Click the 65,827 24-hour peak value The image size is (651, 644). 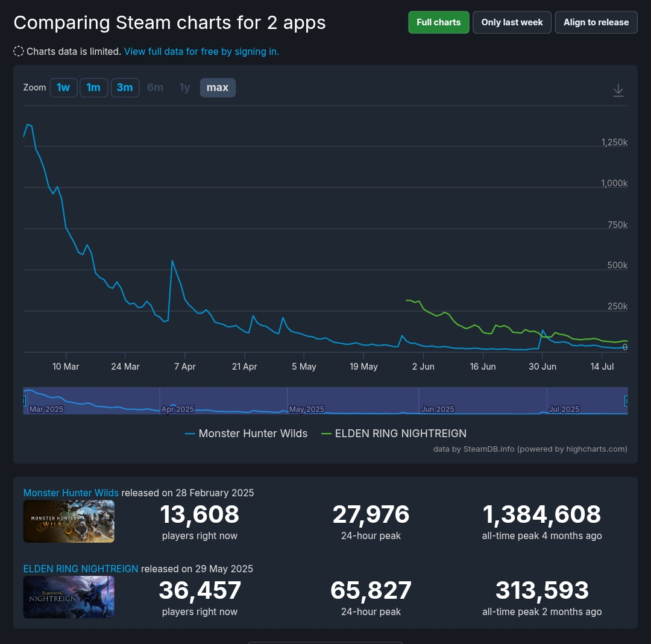pyautogui.click(x=371, y=590)
